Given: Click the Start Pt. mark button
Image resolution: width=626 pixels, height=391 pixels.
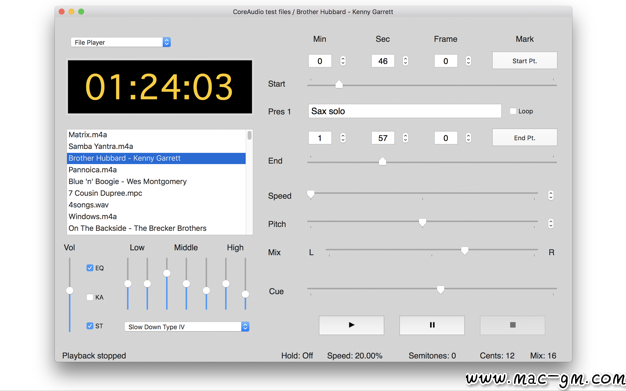Looking at the screenshot, I should (x=525, y=61).
